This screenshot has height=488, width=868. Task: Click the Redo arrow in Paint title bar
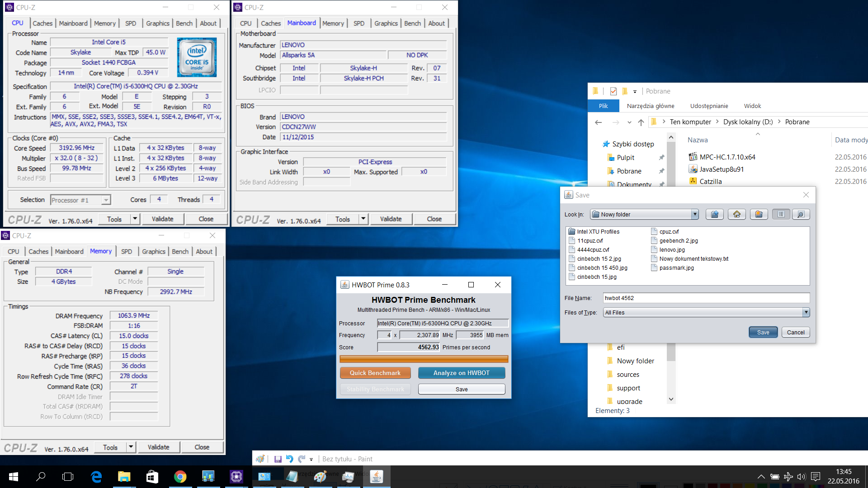tap(302, 459)
